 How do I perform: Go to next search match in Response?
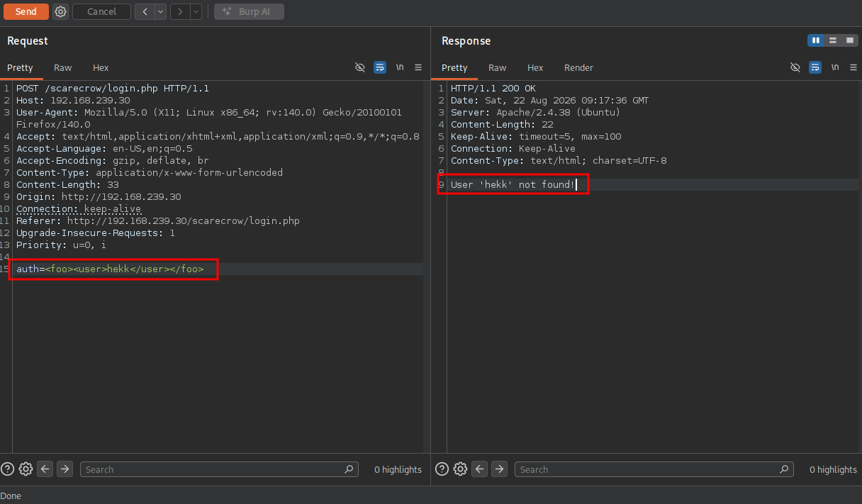[499, 469]
